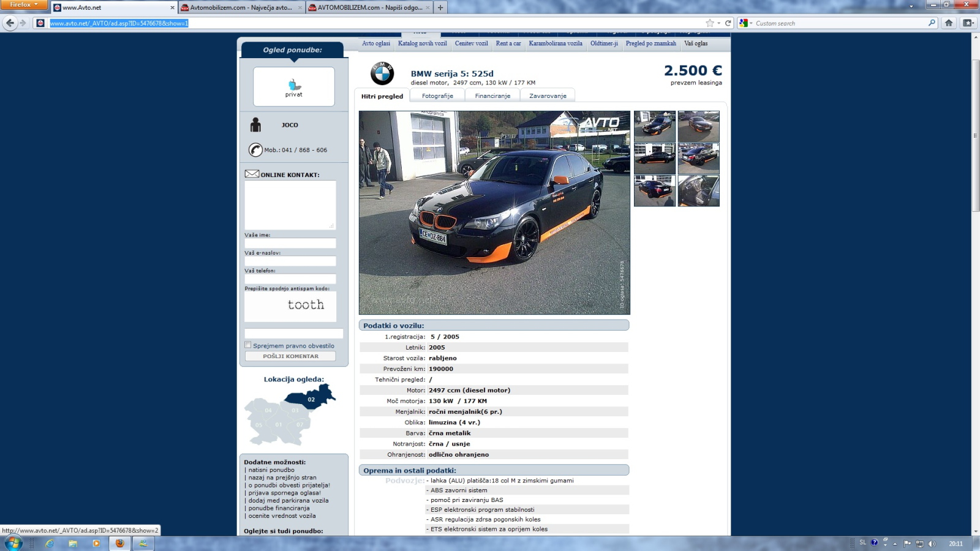
Task: Switch to the Hitri pregled tab
Action: 382,96
